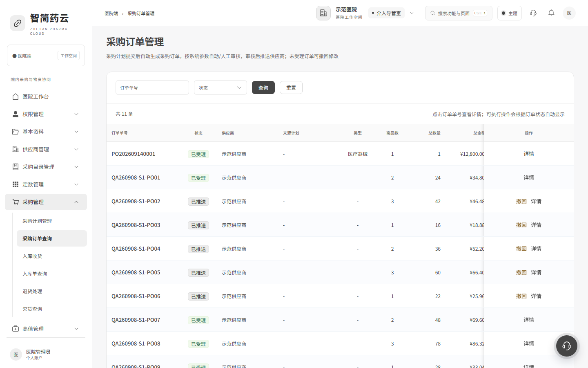Click the 查询 search button
The height and width of the screenshot is (368, 588).
pyautogui.click(x=263, y=88)
